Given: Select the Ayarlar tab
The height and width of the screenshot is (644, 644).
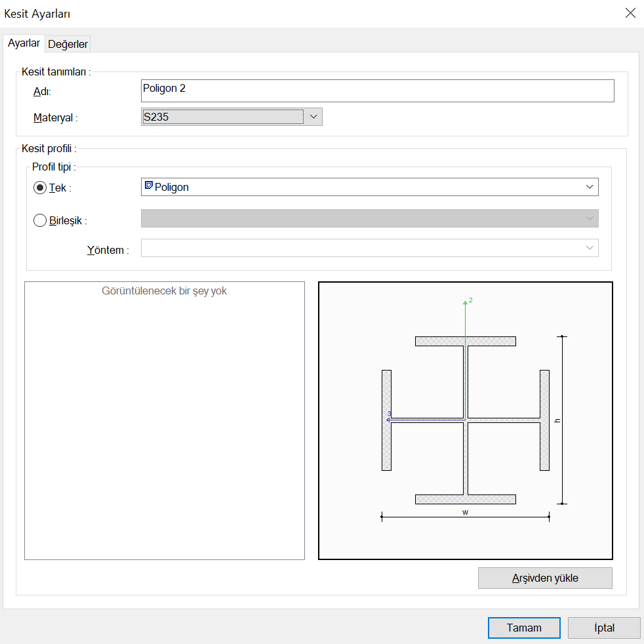Looking at the screenshot, I should 24,43.
